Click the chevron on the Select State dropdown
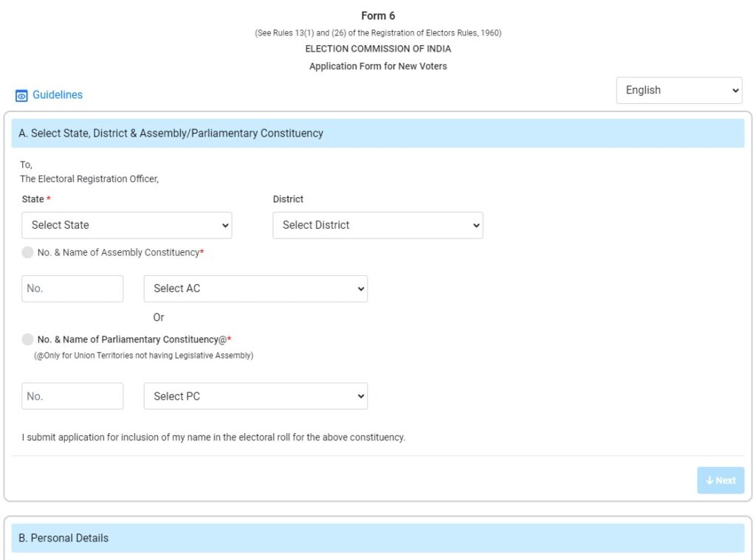The image size is (756, 560). point(224,225)
